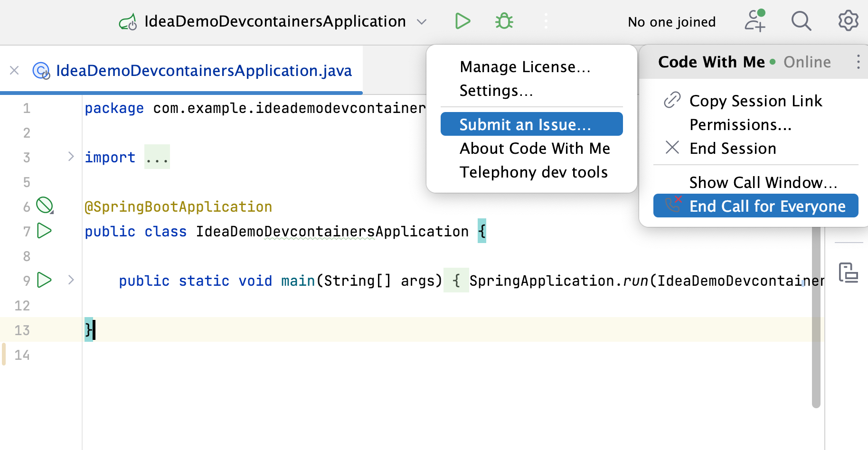Expand the folded import block

click(x=71, y=157)
